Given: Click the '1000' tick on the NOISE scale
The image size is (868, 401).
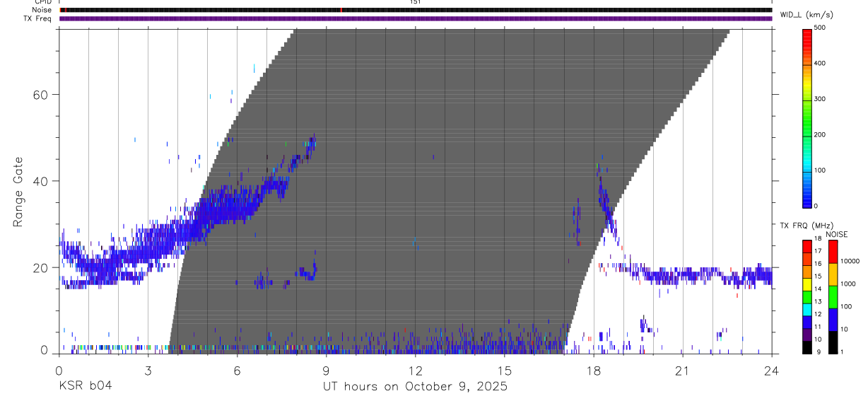Looking at the screenshot, I should (x=848, y=284).
